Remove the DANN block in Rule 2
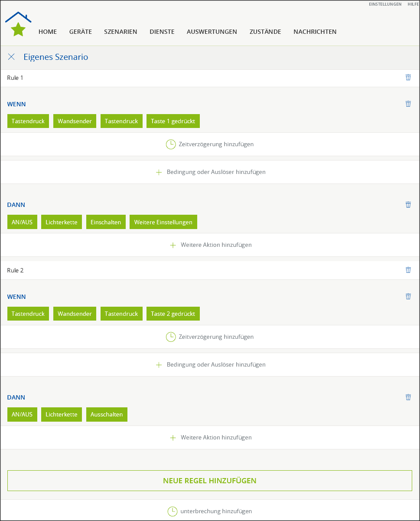The width and height of the screenshot is (420, 521). 408,397
